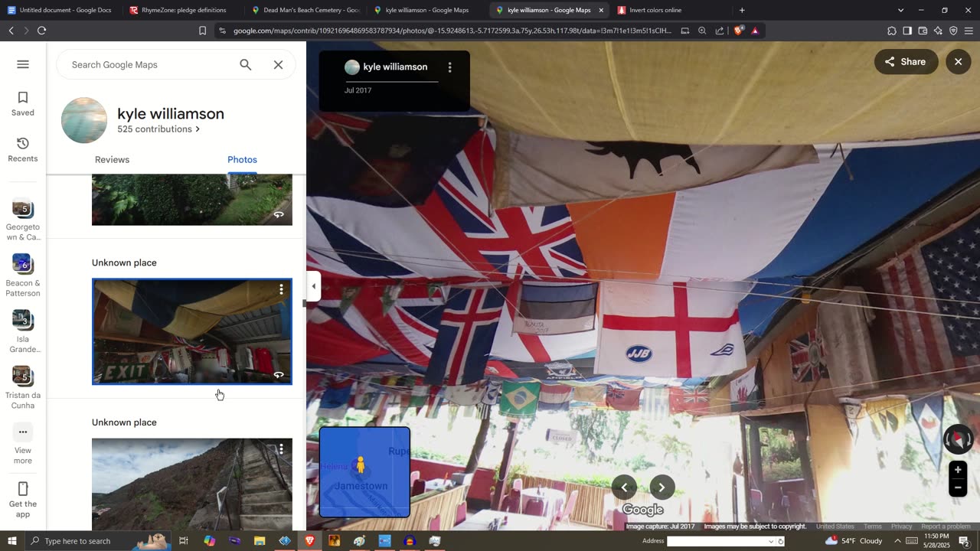Switch to Dead Man's Beach Cemetery tab

tap(306, 10)
